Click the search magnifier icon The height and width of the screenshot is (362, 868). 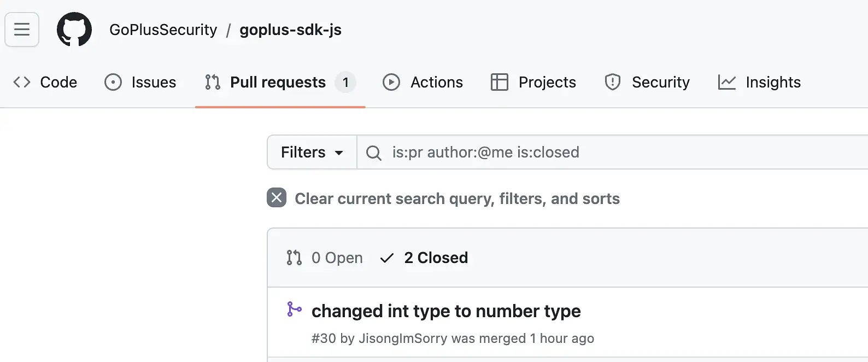[x=374, y=153]
